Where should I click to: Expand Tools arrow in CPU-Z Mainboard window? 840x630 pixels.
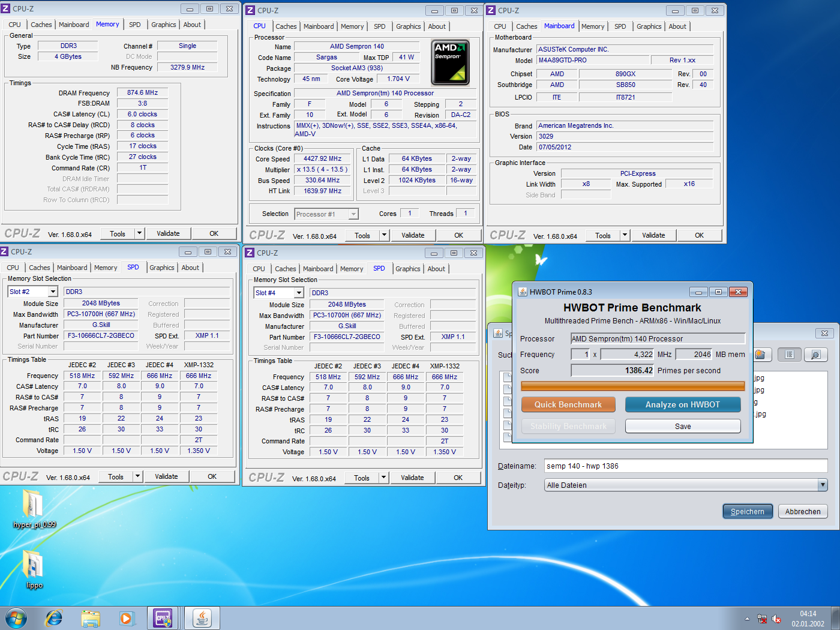[625, 235]
